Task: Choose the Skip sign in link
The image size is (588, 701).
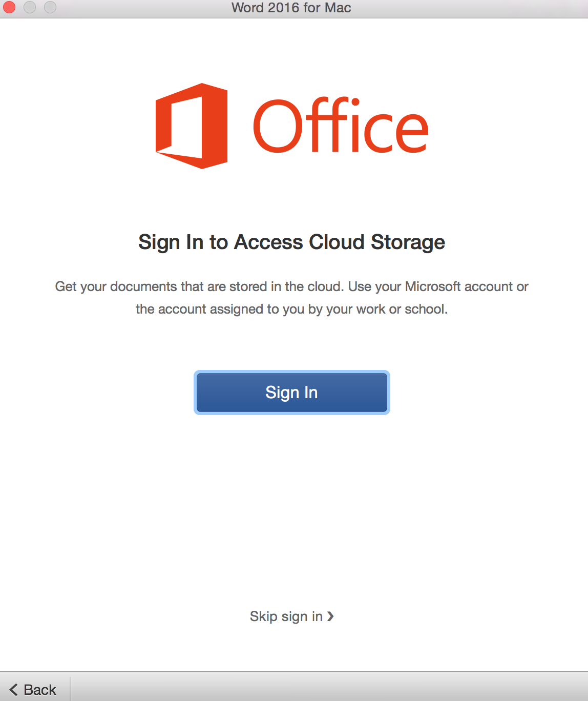Action: tap(291, 616)
